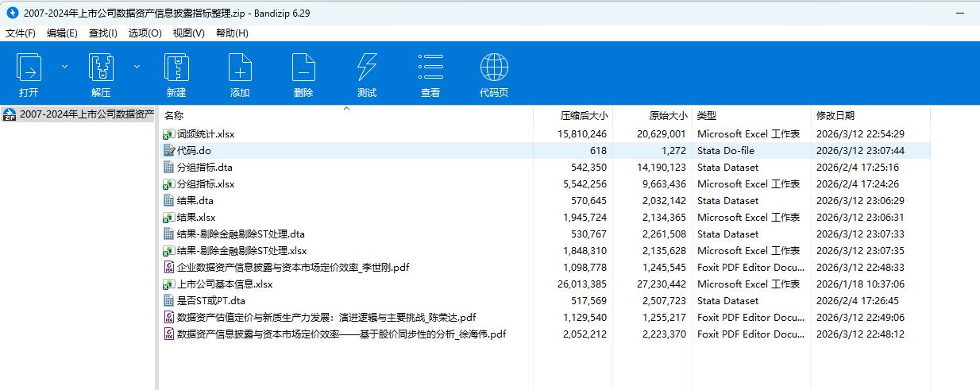Click the Bandizip app icon in title bar

(x=12, y=11)
